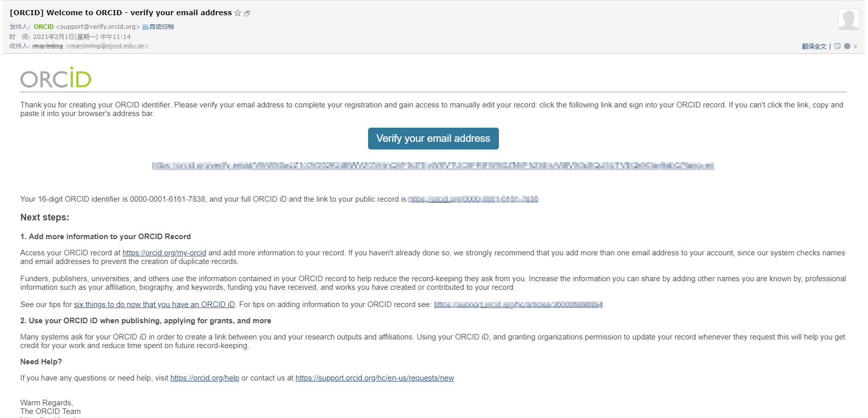Open six things to do now link
The image size is (868, 418).
tap(154, 305)
